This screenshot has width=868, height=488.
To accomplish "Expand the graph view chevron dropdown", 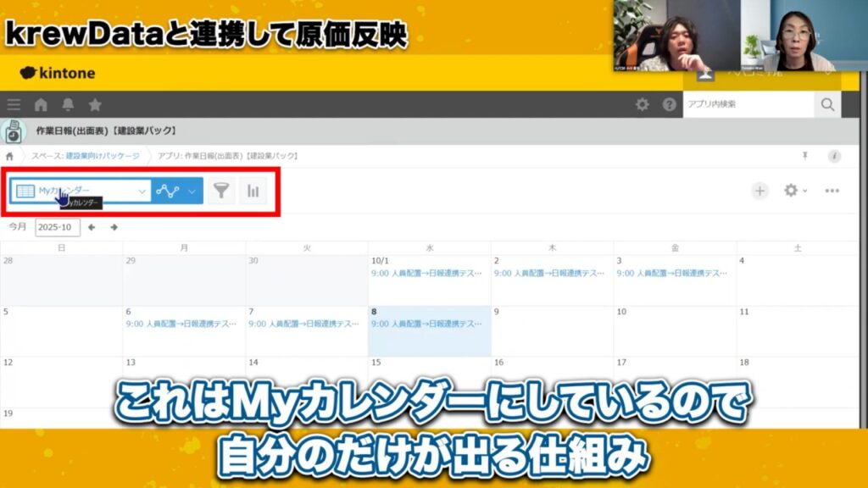I will [x=191, y=191].
